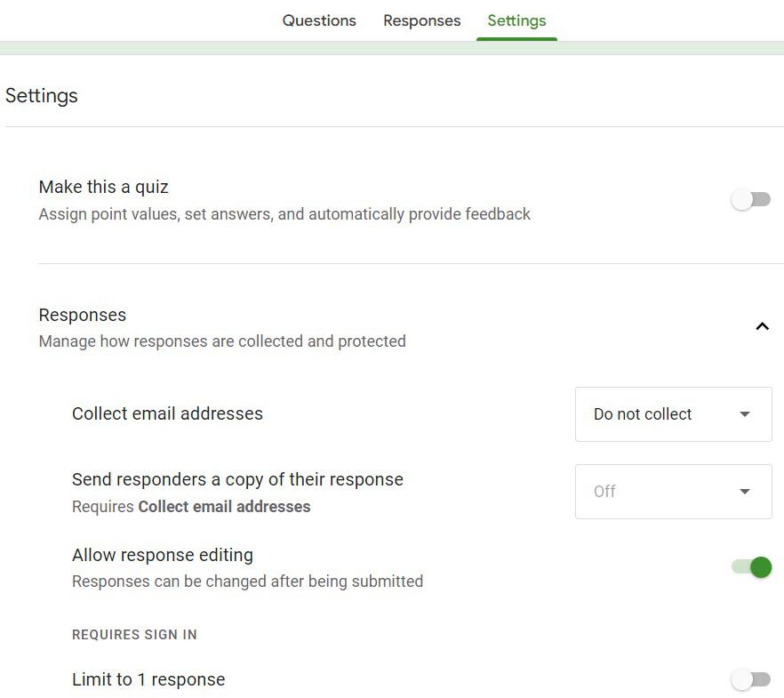
Task: Click "Manage how responses are collected" description
Action: click(222, 341)
